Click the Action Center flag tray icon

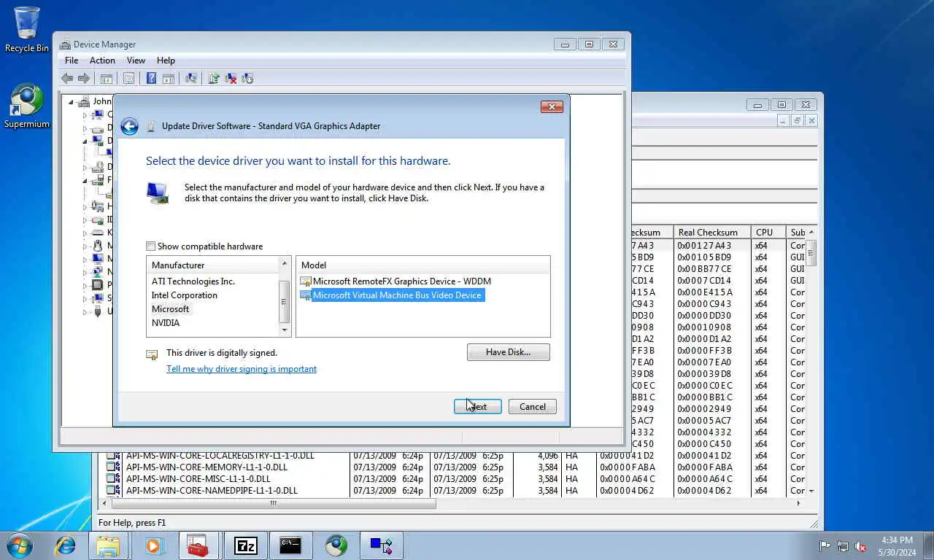click(x=825, y=545)
